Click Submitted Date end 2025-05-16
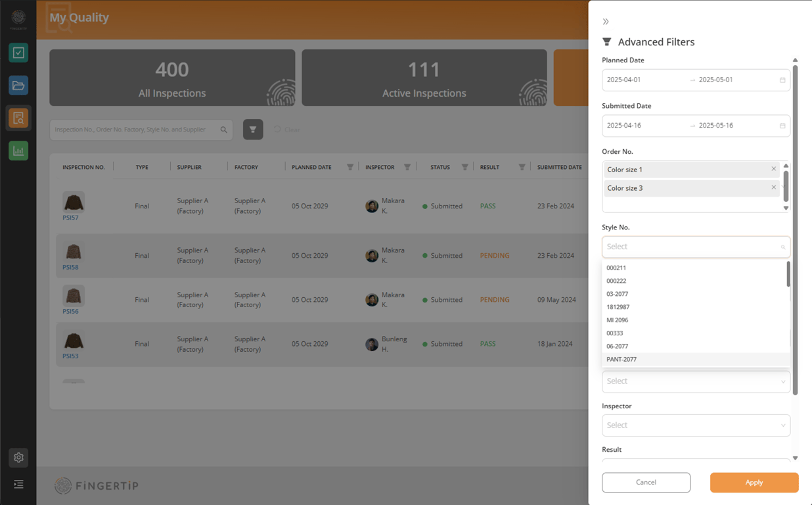Screen dimensions: 812x505 [715, 125]
